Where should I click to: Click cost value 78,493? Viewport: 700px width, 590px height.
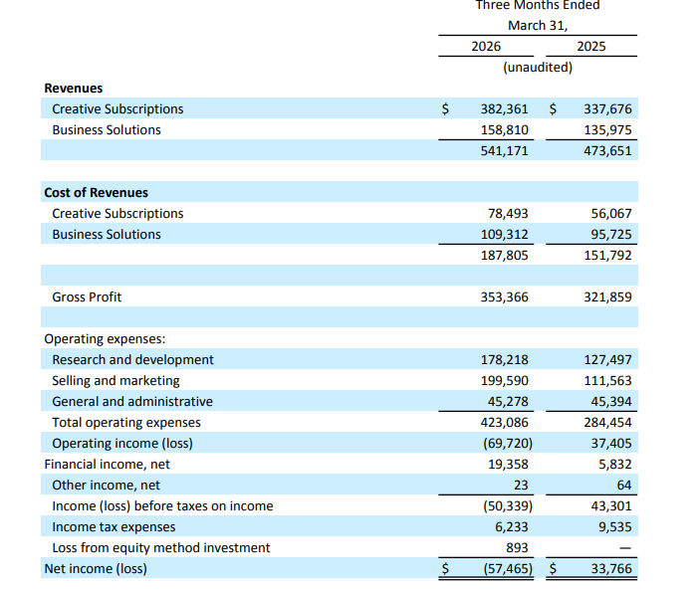[x=508, y=214]
